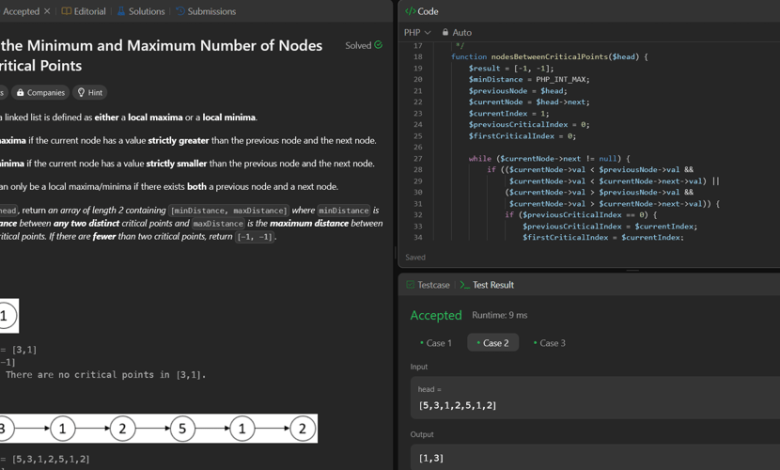The image size is (780, 470).
Task: Show the Hint
Action: pyautogui.click(x=90, y=93)
